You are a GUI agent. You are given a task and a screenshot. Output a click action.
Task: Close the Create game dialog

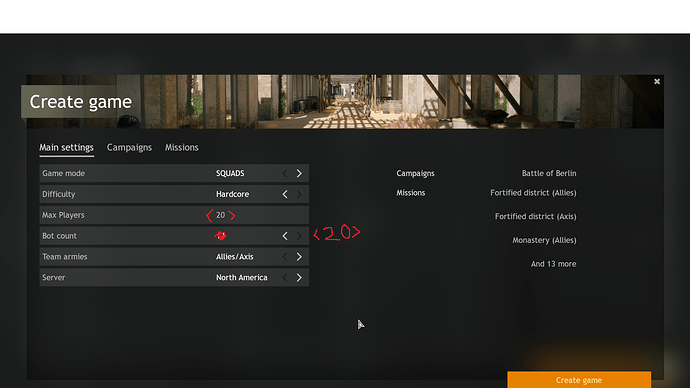(657, 81)
